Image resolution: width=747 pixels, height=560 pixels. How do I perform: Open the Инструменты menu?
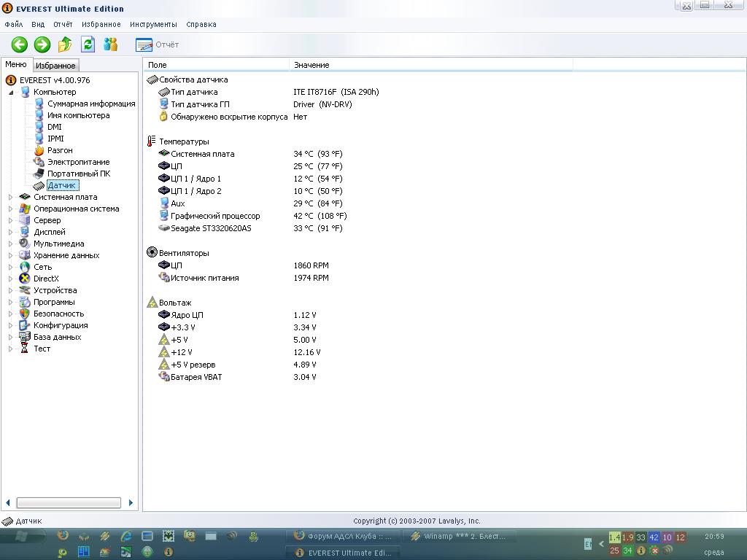click(x=153, y=24)
